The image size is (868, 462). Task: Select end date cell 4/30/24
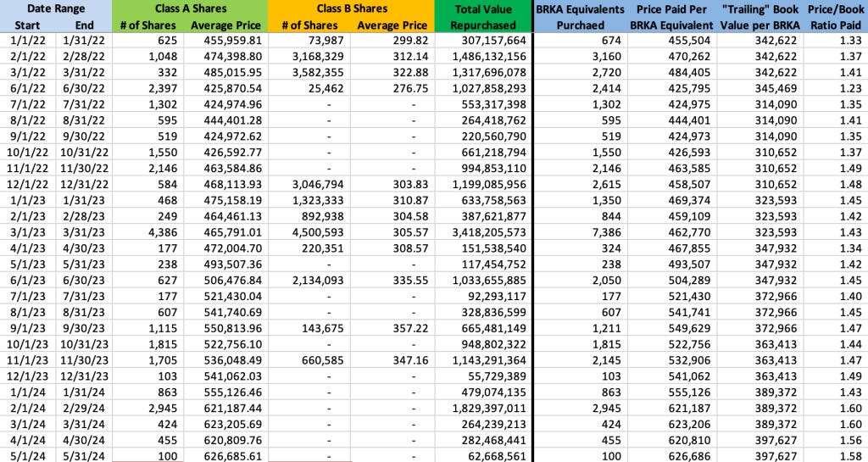84,442
